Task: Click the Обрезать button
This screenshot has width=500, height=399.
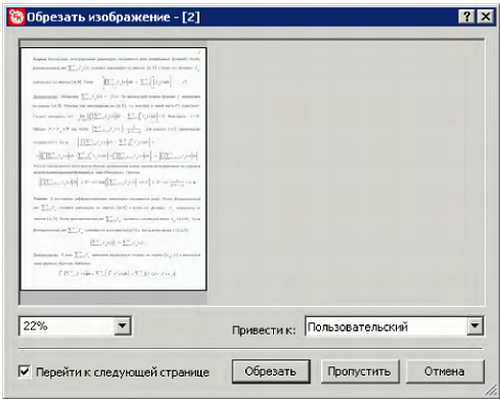Action: point(271,371)
